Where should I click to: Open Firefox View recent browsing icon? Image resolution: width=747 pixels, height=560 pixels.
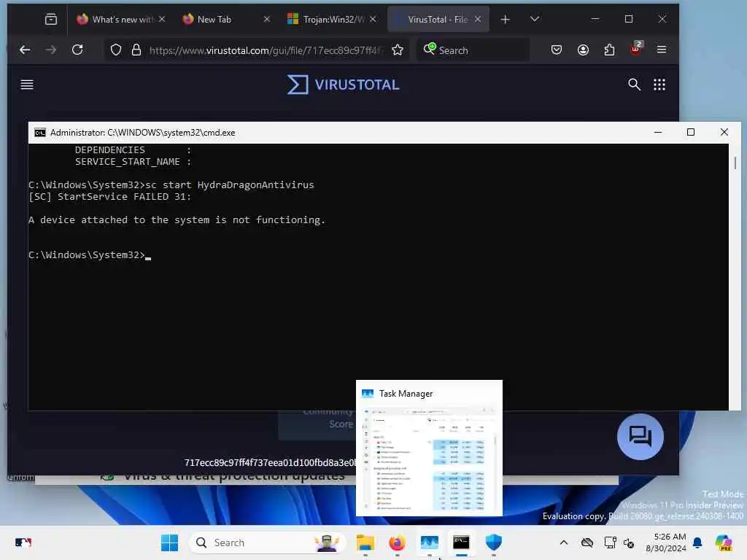click(51, 19)
